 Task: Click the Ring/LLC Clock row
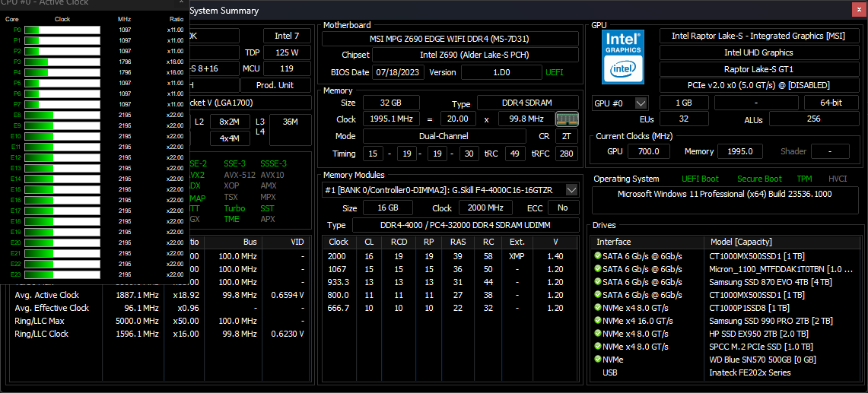tap(160, 334)
